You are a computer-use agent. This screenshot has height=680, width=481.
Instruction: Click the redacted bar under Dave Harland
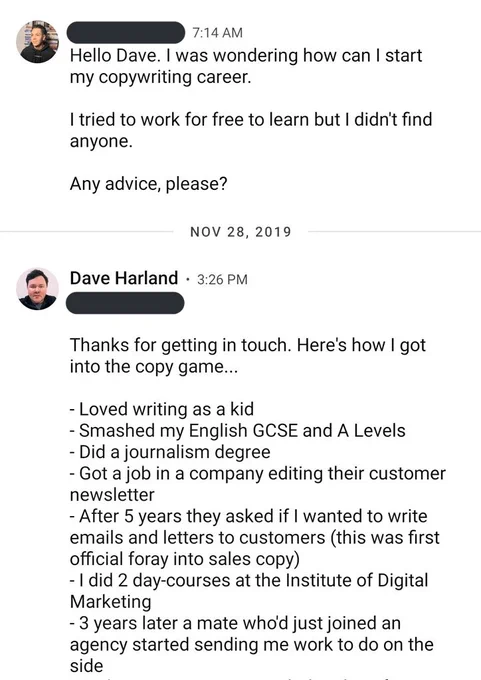[x=125, y=303]
